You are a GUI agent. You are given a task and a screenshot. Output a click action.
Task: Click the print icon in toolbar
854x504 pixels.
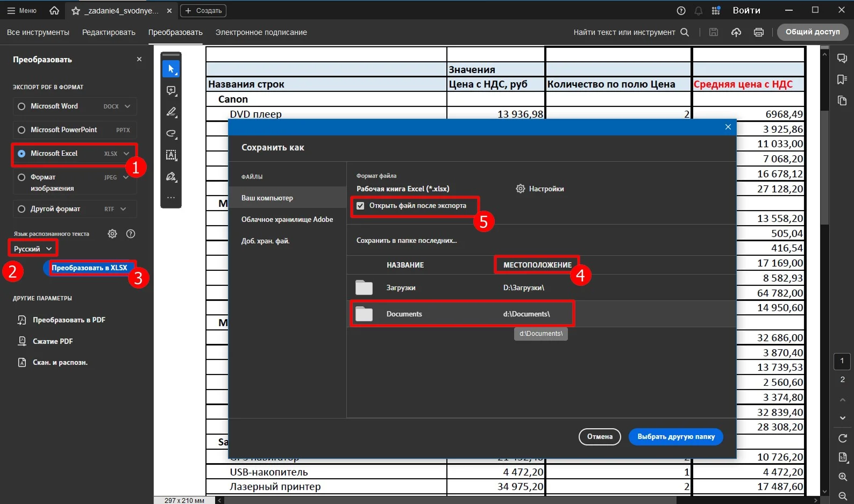click(758, 32)
